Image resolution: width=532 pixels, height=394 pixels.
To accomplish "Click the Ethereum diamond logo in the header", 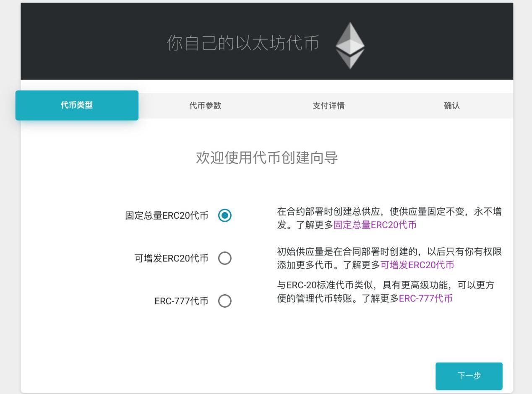I will pyautogui.click(x=350, y=45).
